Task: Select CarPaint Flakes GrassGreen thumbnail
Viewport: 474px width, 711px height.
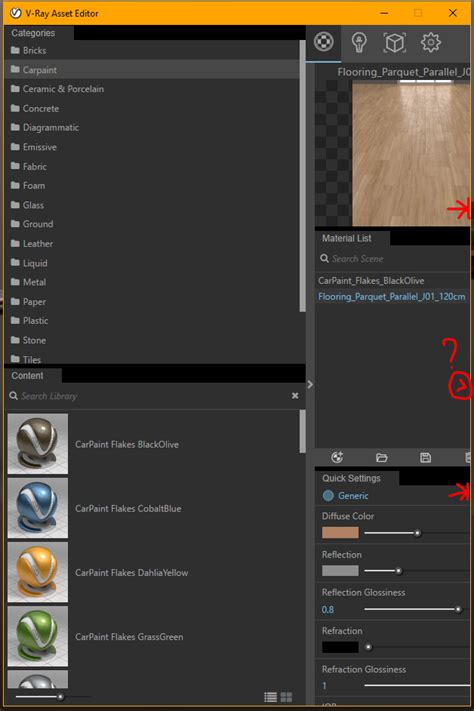Action: click(x=38, y=636)
